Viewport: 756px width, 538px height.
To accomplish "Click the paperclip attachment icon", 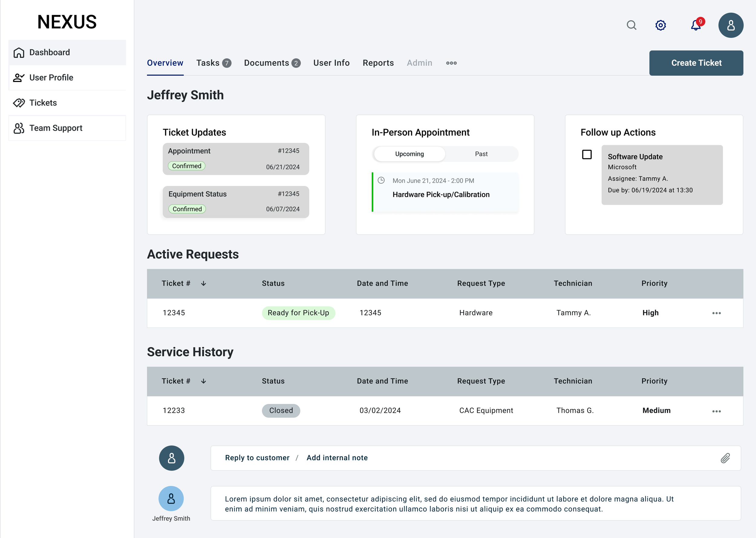I will (x=725, y=458).
